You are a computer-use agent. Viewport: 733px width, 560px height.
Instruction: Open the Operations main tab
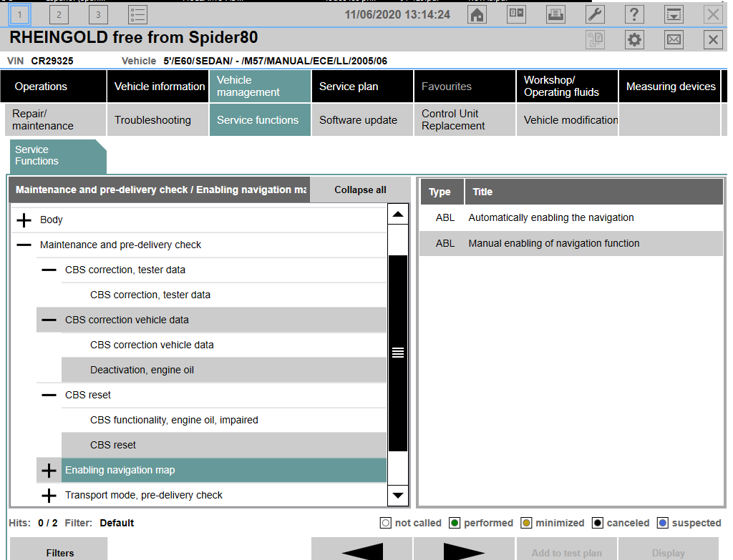(x=53, y=87)
